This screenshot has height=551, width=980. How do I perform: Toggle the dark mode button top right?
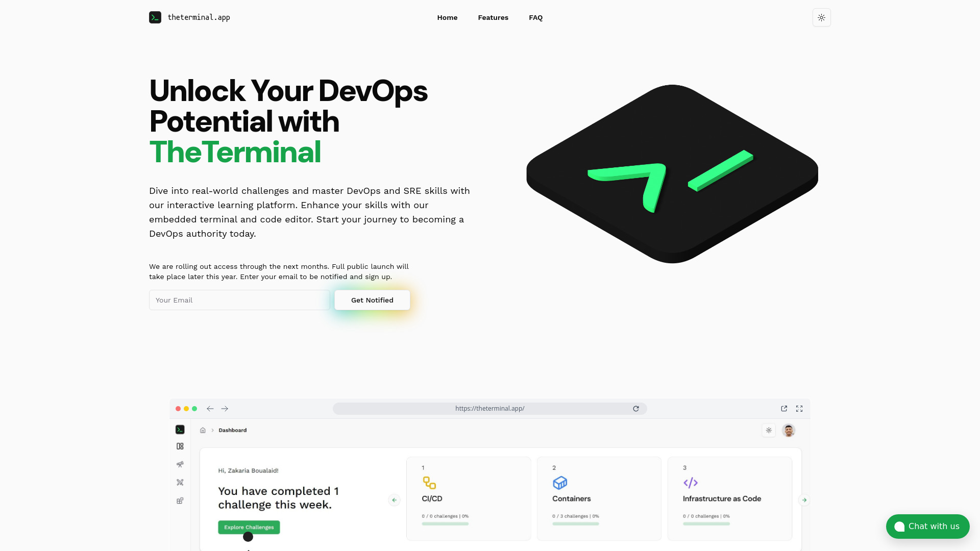click(822, 17)
